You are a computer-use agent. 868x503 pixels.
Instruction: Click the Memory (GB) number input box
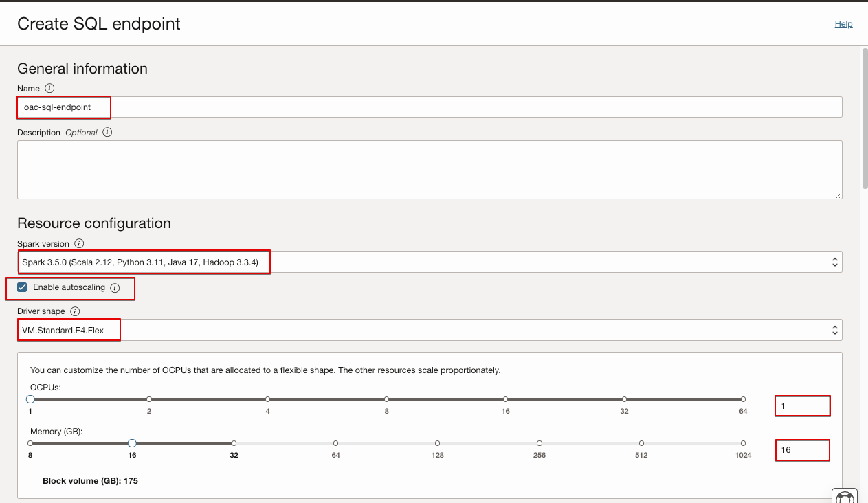point(803,450)
